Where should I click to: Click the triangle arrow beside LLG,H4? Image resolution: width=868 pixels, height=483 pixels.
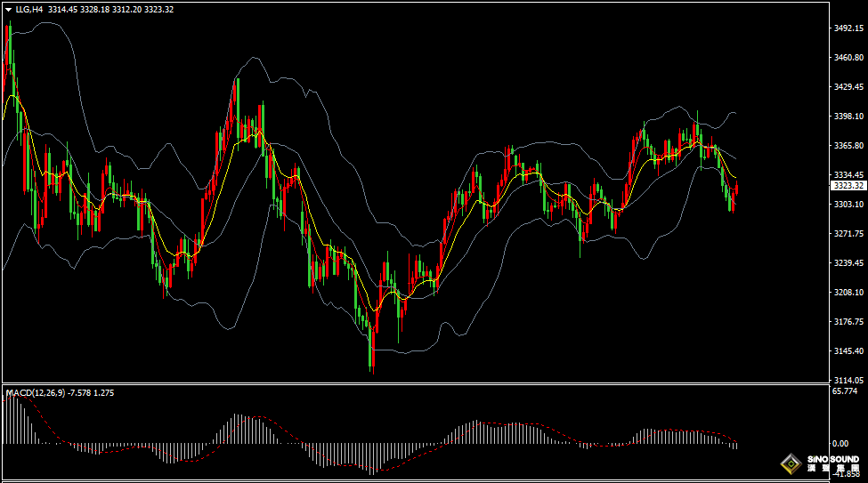[9, 10]
